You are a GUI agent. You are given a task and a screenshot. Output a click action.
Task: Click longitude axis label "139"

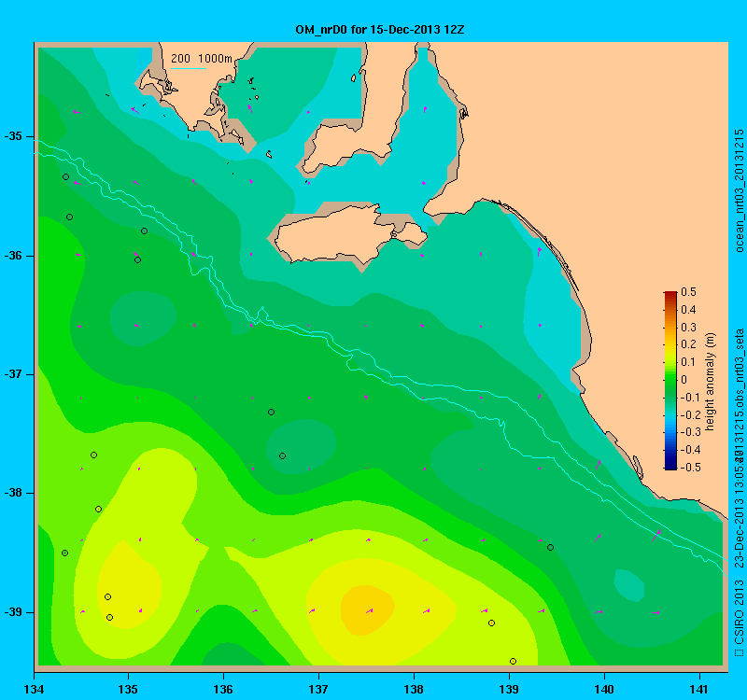click(509, 690)
